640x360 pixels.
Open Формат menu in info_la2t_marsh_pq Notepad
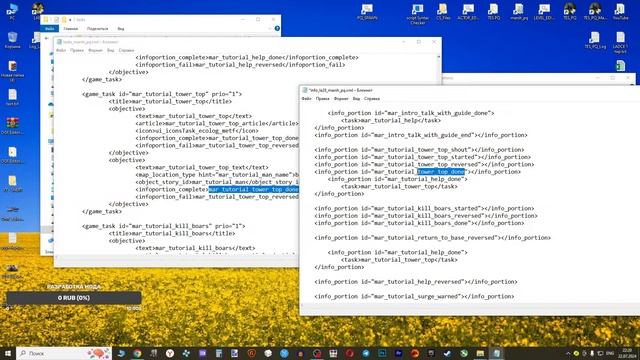click(341, 98)
